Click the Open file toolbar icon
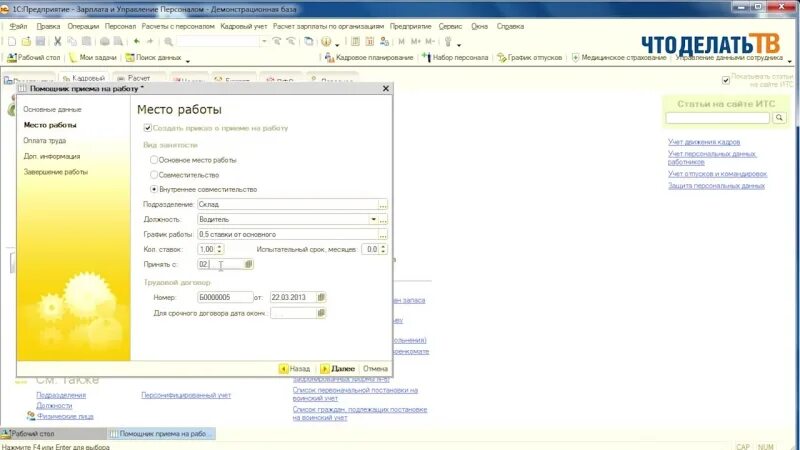This screenshot has width=800, height=450. click(26, 41)
